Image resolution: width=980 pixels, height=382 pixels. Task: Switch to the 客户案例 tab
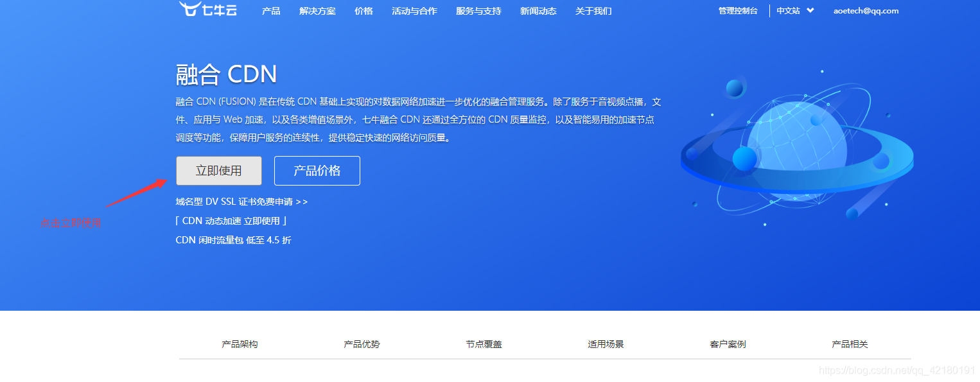click(728, 344)
